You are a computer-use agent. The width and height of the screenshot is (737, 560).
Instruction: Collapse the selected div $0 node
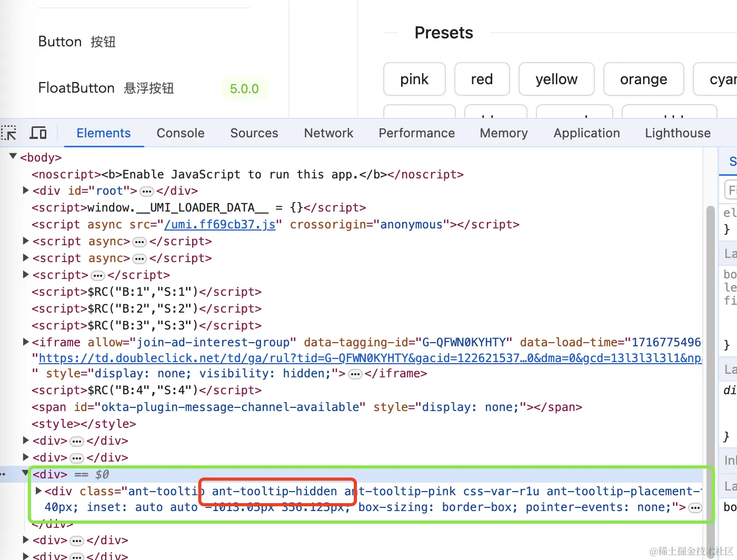pos(25,473)
